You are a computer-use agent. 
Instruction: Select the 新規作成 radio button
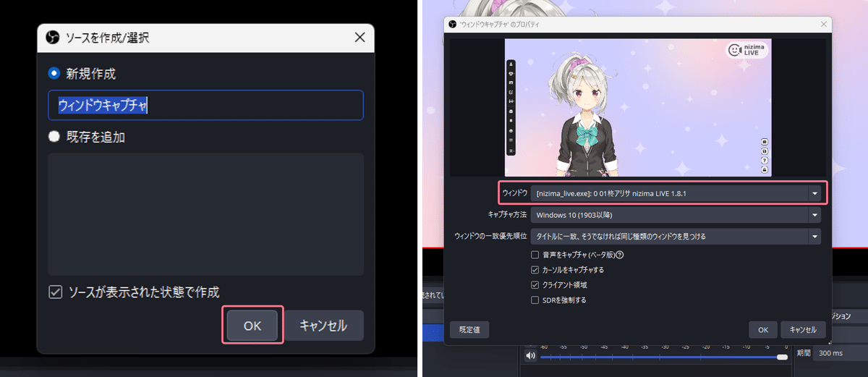[x=54, y=73]
